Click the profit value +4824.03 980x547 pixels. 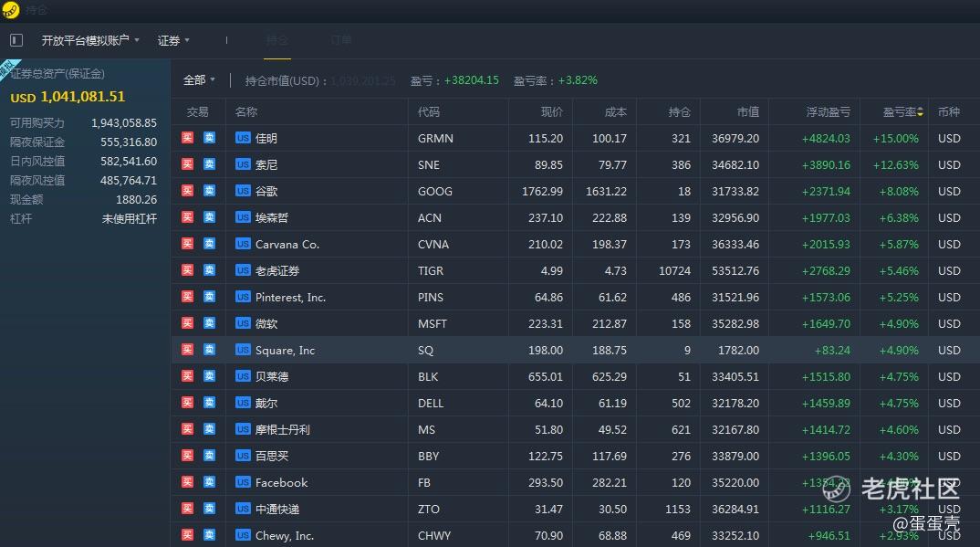(x=826, y=138)
